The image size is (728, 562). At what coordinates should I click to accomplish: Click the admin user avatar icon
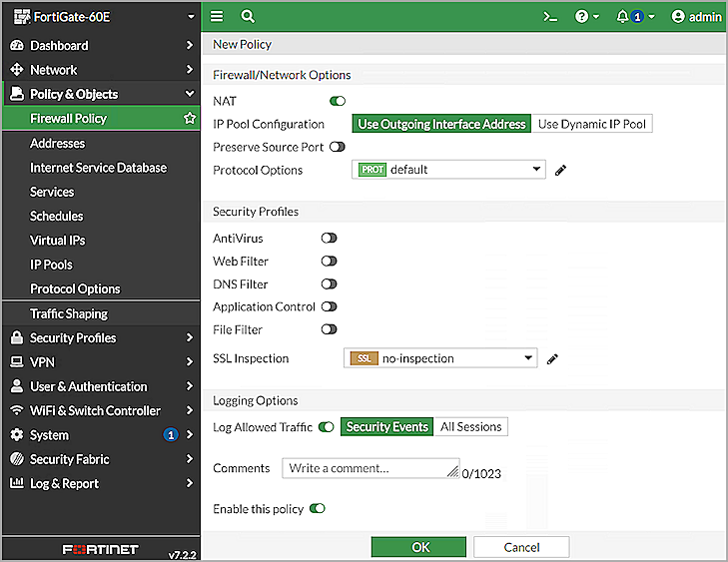click(x=678, y=17)
